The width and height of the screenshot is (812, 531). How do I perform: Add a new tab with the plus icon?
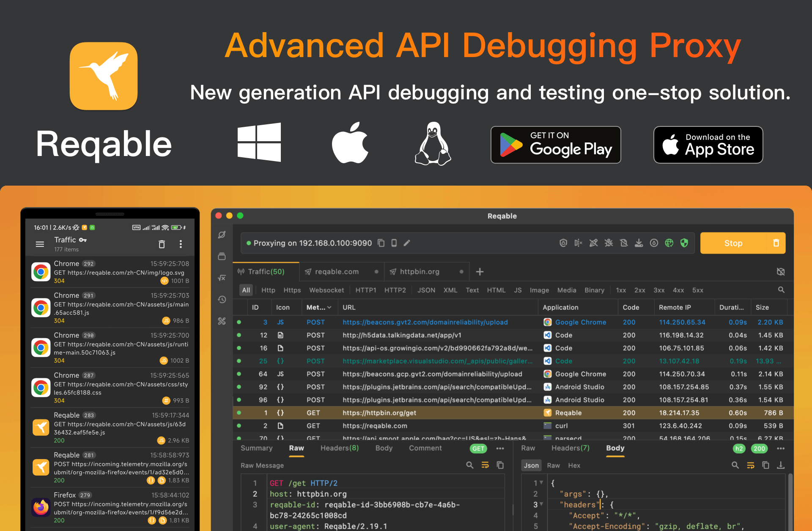tap(480, 272)
